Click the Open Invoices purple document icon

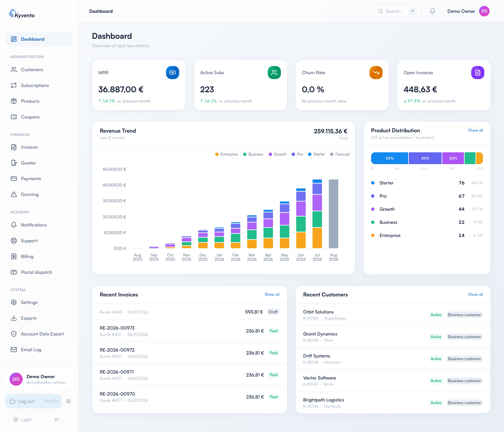point(478,73)
